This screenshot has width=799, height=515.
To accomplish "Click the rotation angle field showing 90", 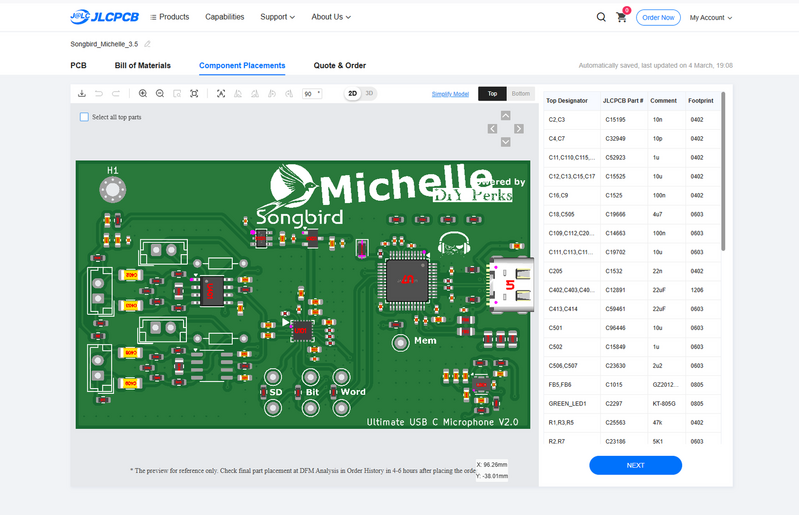I will 312,94.
